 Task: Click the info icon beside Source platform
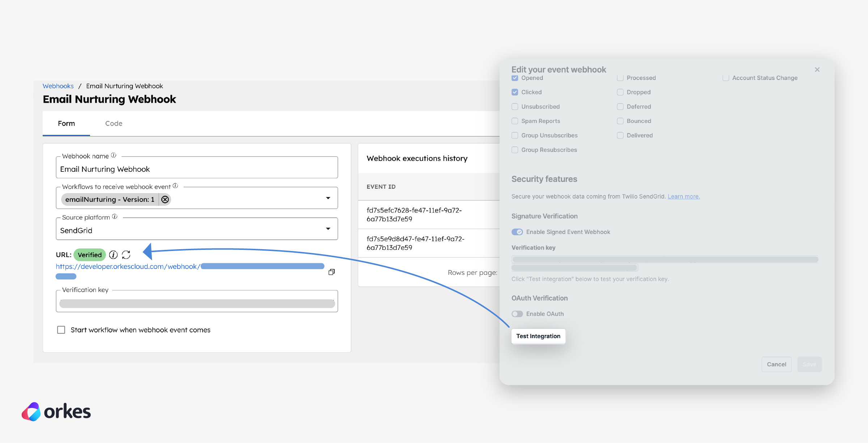point(115,217)
